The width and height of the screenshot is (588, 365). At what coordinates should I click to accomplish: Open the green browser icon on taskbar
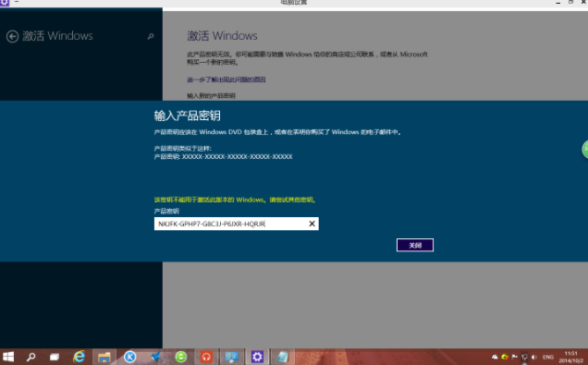[181, 357]
